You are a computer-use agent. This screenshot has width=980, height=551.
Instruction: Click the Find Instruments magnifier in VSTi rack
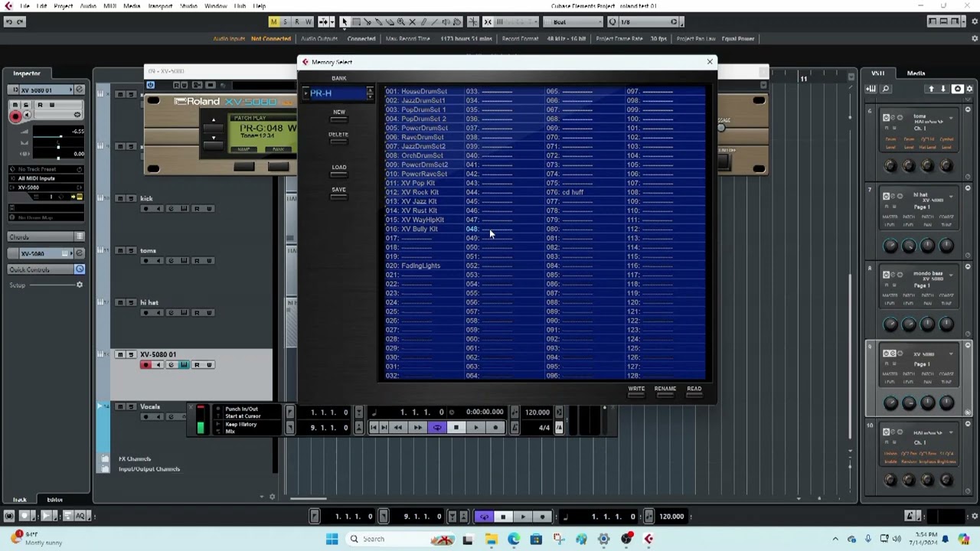click(x=886, y=89)
